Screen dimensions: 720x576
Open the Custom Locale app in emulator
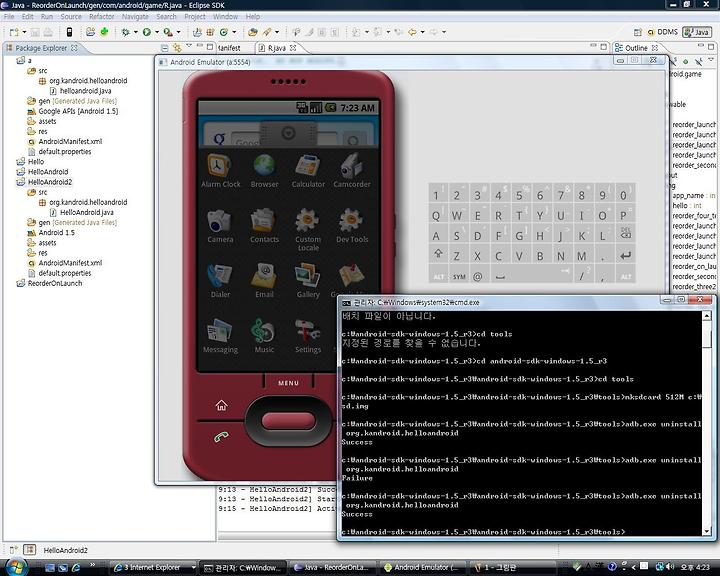308,230
